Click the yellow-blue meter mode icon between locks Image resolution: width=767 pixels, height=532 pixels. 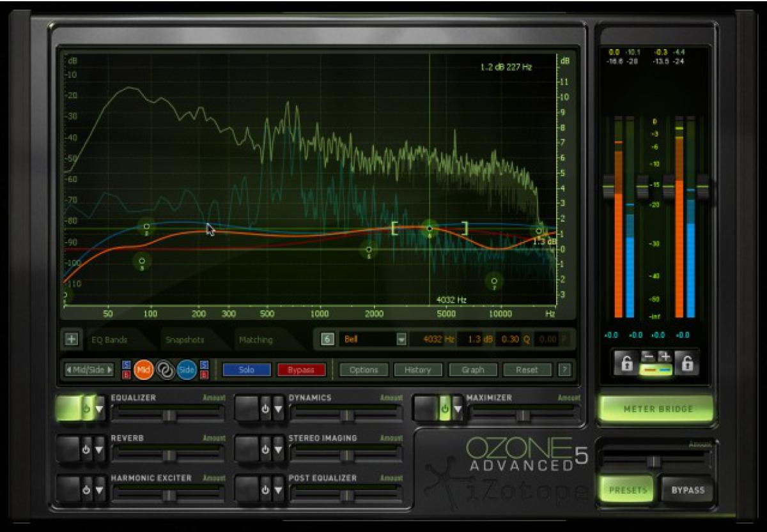pos(656,370)
